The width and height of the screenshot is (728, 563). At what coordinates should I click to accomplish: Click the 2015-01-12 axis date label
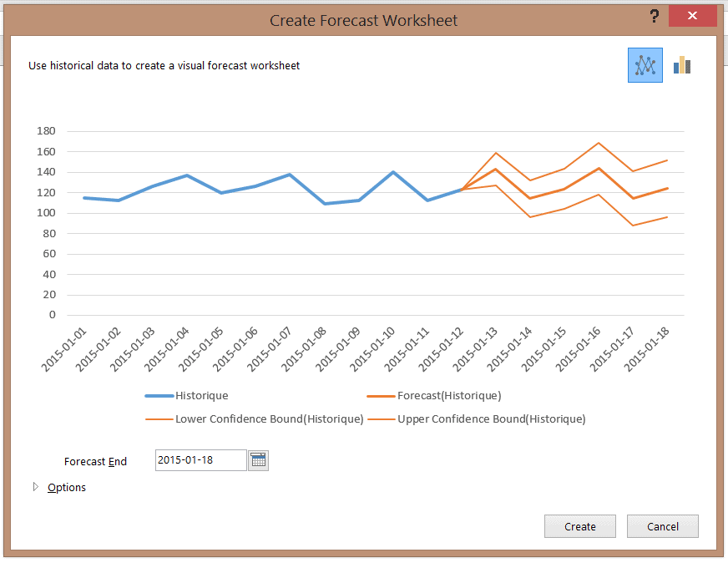tap(442, 349)
